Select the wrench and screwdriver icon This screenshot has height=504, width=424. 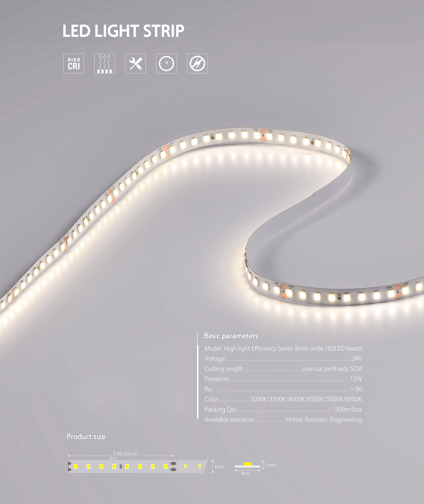(135, 64)
